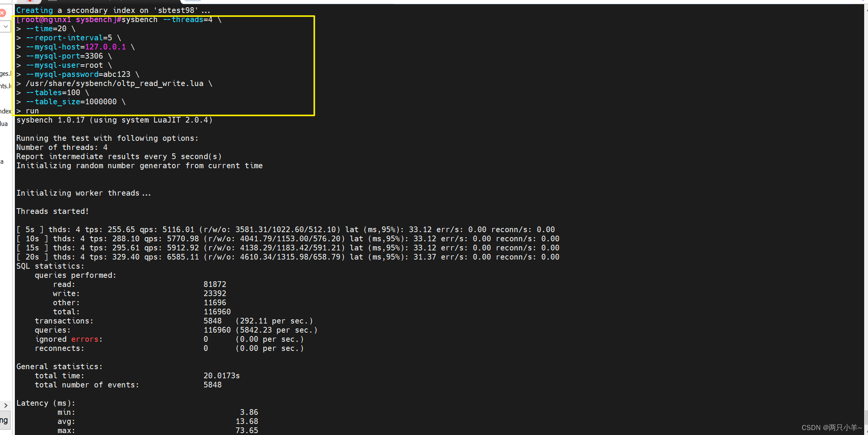Screen dimensions: 868x435
Task: Click the write count '23392'
Action: 215,293
